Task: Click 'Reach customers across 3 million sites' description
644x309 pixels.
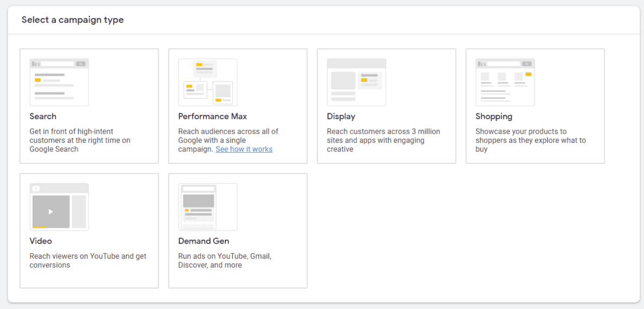Action: (383, 140)
